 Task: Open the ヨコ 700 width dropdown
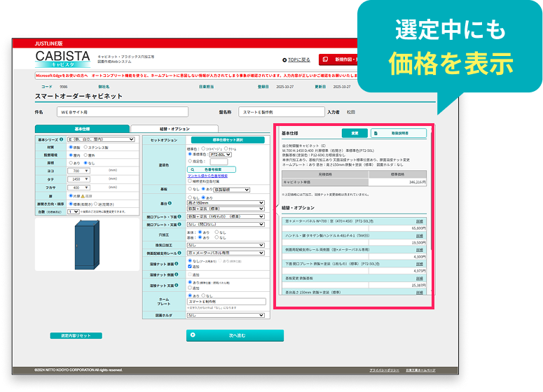[78, 171]
